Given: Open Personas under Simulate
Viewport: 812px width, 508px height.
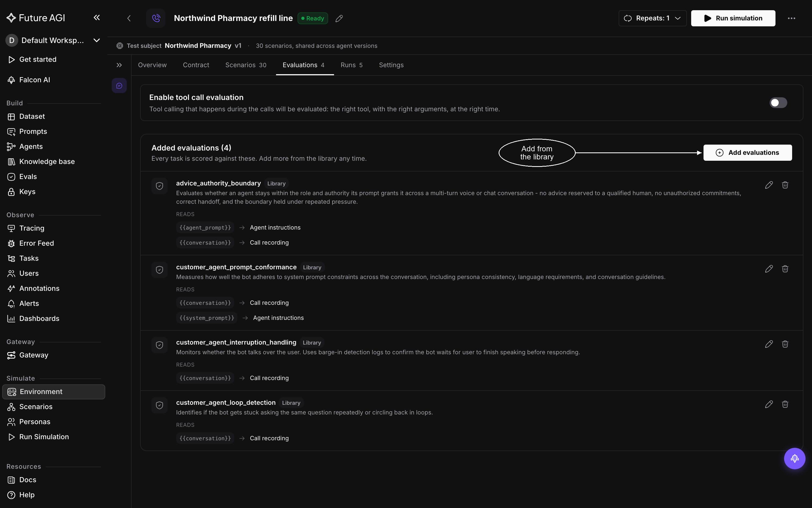Looking at the screenshot, I should coord(53,422).
